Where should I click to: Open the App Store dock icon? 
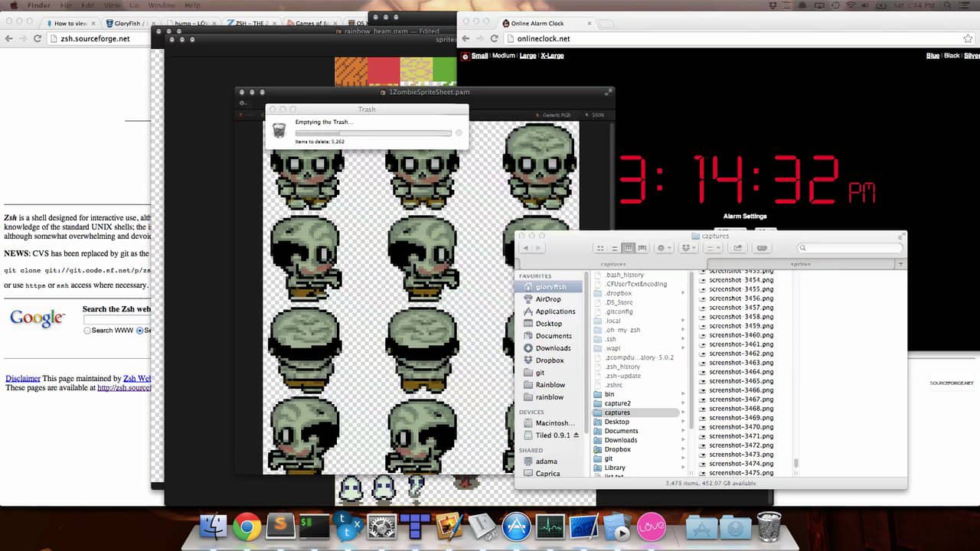[x=517, y=527]
